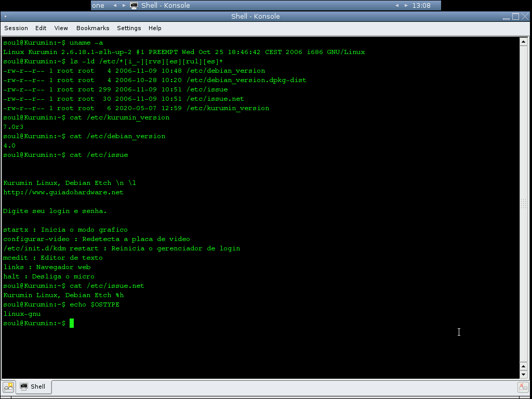Open the Bookmarks menu

tap(92, 28)
